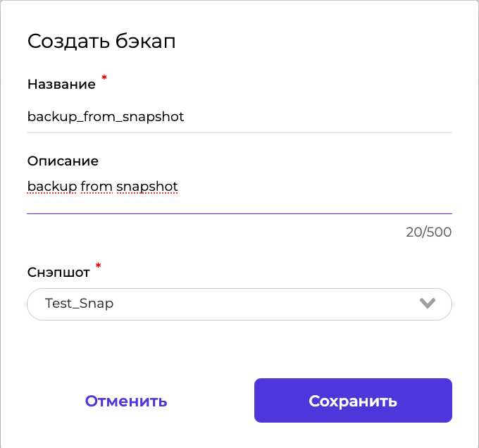Save the backup with Сохранить
Viewport: 479px width, 448px height.
coord(353,402)
